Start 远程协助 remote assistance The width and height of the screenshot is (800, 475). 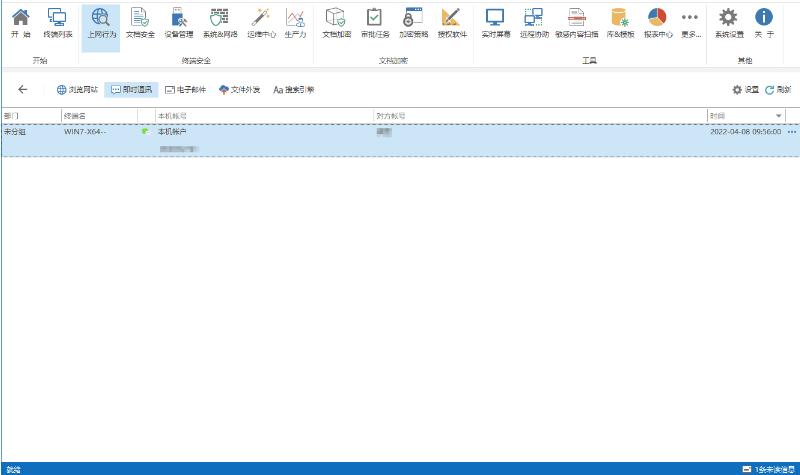click(x=534, y=23)
